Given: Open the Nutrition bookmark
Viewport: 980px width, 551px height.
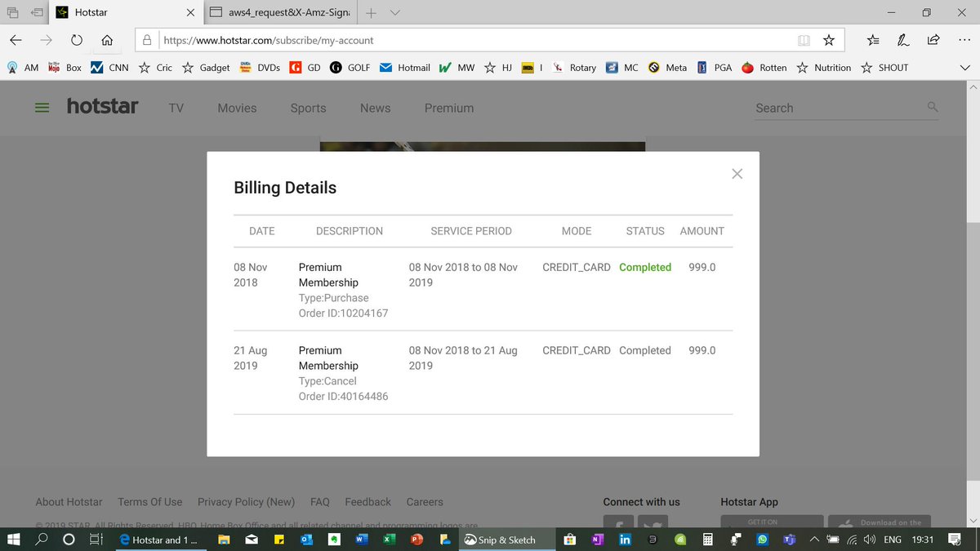Looking at the screenshot, I should pyautogui.click(x=823, y=68).
